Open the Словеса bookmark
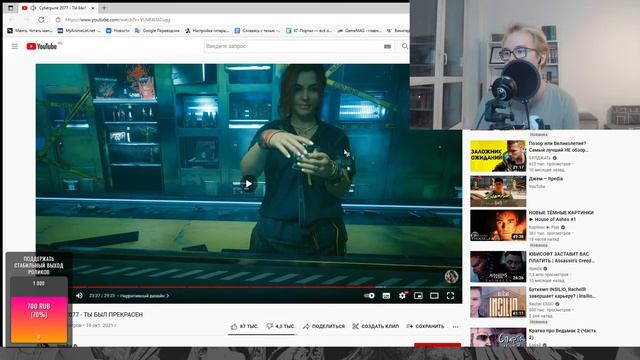Screen dimensions: 640x360 pos(258,31)
